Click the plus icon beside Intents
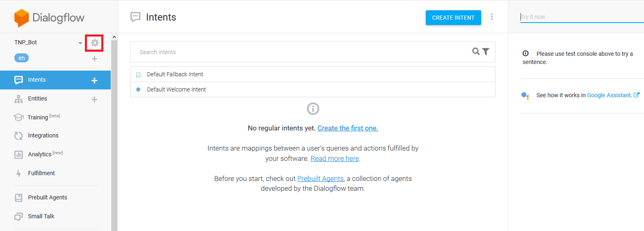Image resolution: width=644 pixels, height=231 pixels. point(94,80)
